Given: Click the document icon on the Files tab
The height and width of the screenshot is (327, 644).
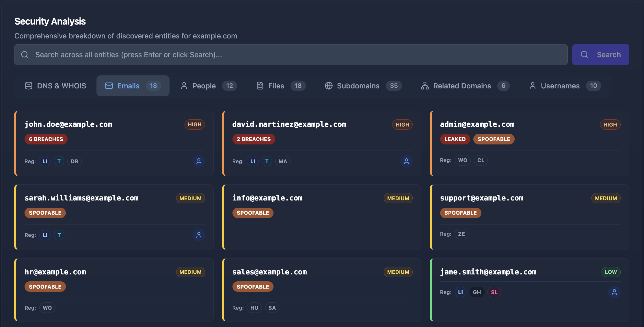Looking at the screenshot, I should 260,86.
